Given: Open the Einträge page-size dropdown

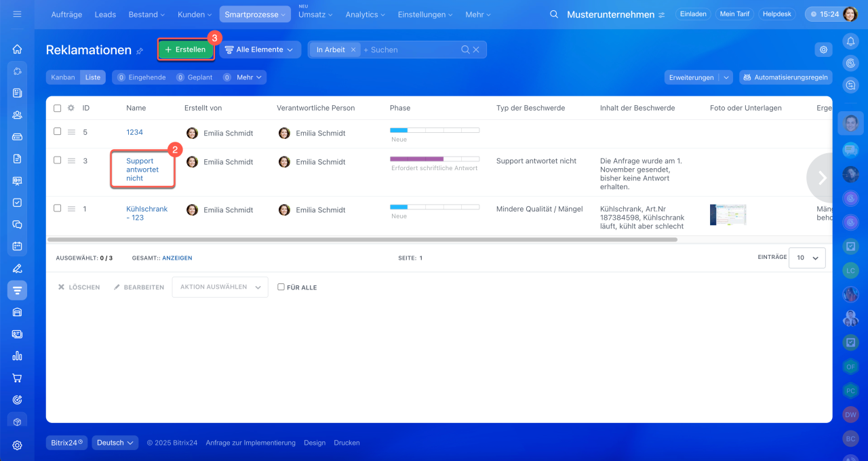Looking at the screenshot, I should [807, 258].
